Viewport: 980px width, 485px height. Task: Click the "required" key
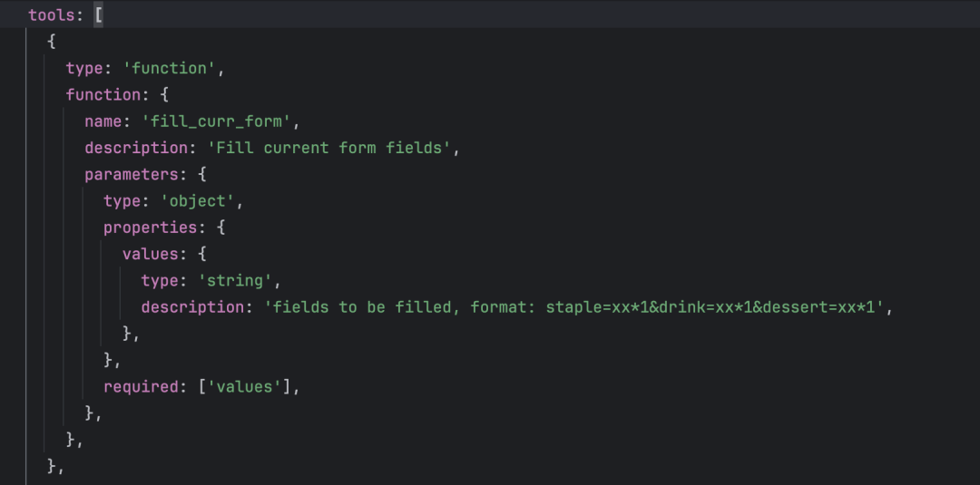(x=142, y=386)
